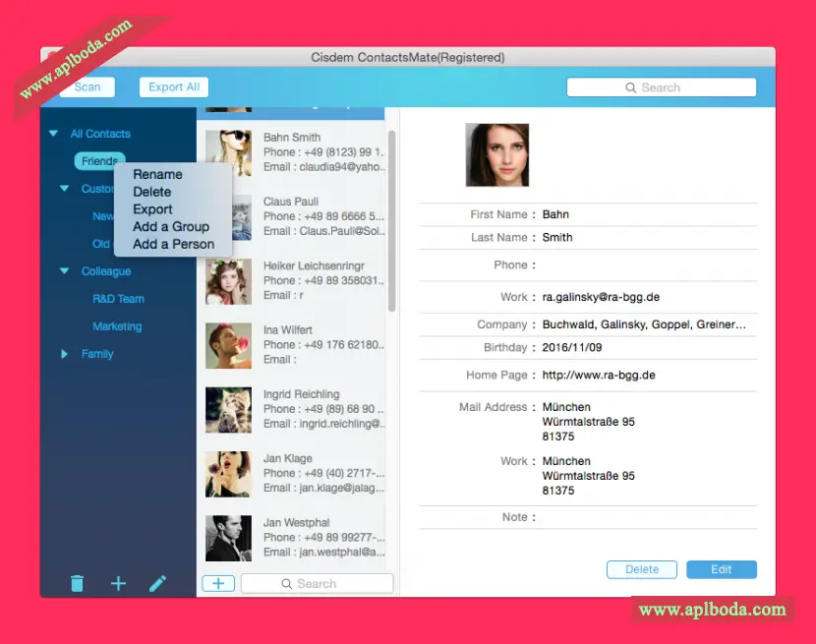Click Ina Wilfert's photo thumbnail
The width and height of the screenshot is (816, 644).
[x=228, y=346]
